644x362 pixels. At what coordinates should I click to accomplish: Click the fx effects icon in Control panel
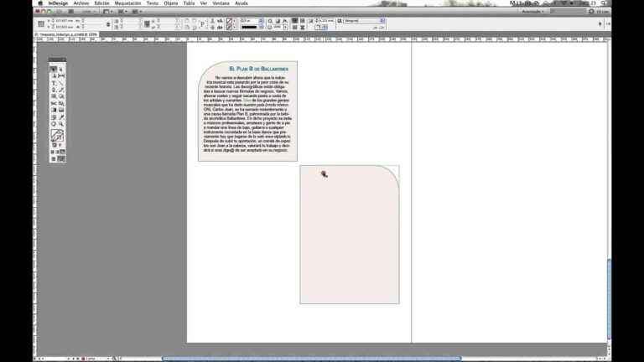click(285, 20)
